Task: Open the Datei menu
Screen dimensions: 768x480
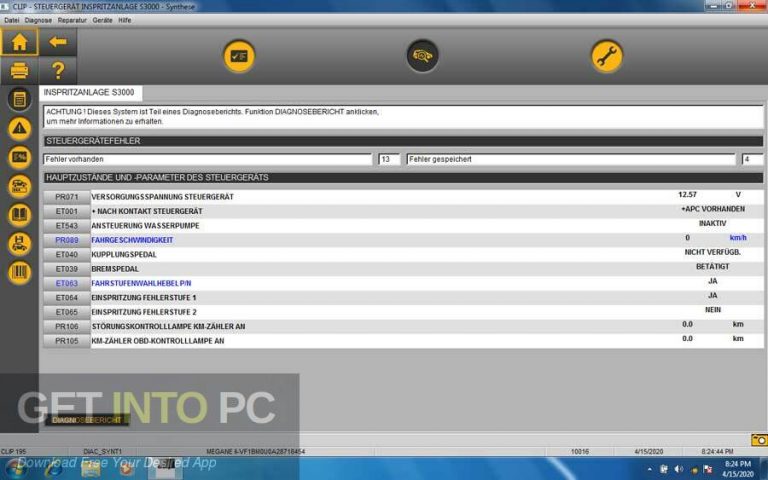Action: pos(12,20)
